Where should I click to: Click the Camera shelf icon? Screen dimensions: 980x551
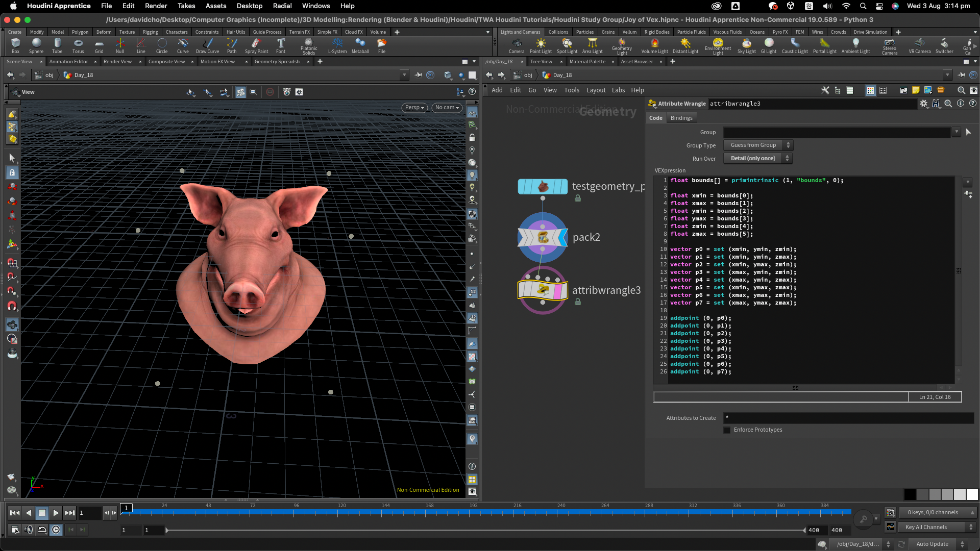click(517, 45)
